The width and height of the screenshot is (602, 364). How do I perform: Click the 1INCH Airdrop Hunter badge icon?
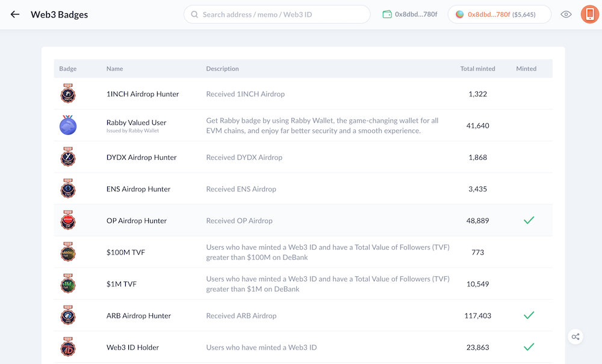[x=68, y=94]
